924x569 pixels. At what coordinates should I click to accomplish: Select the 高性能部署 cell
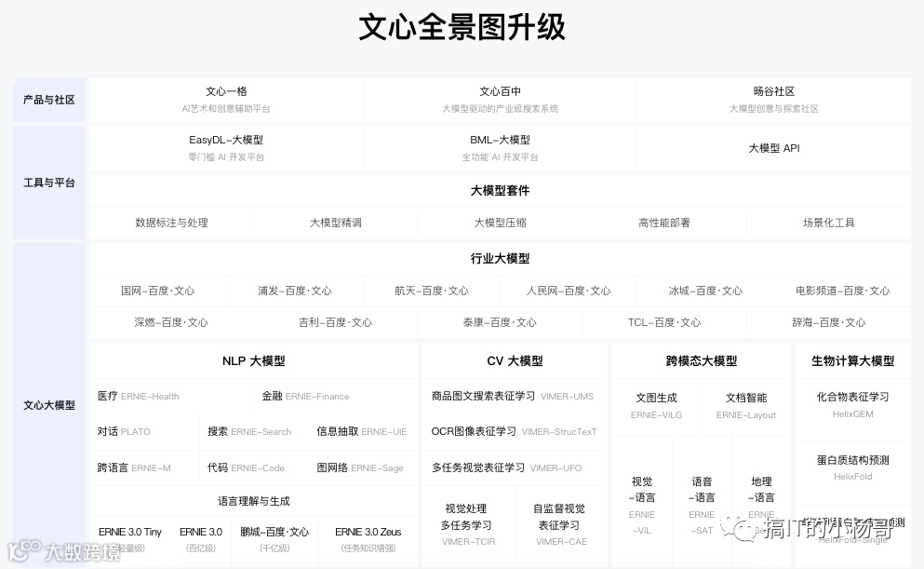[664, 223]
